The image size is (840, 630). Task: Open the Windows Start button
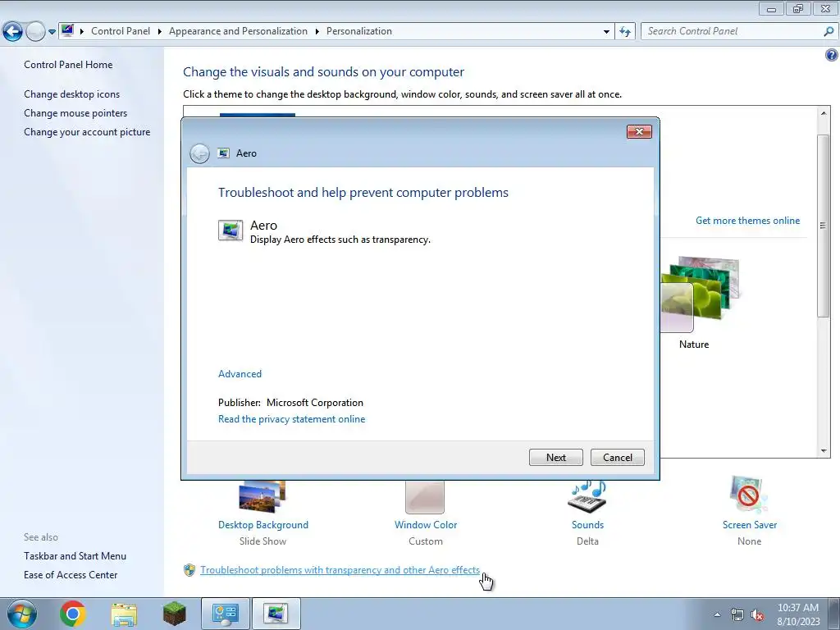coord(21,614)
